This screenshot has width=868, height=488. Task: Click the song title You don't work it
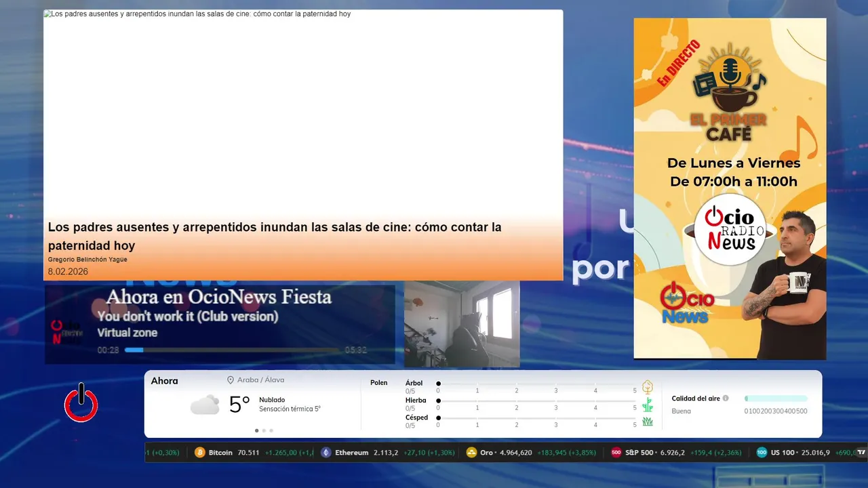[x=188, y=317]
